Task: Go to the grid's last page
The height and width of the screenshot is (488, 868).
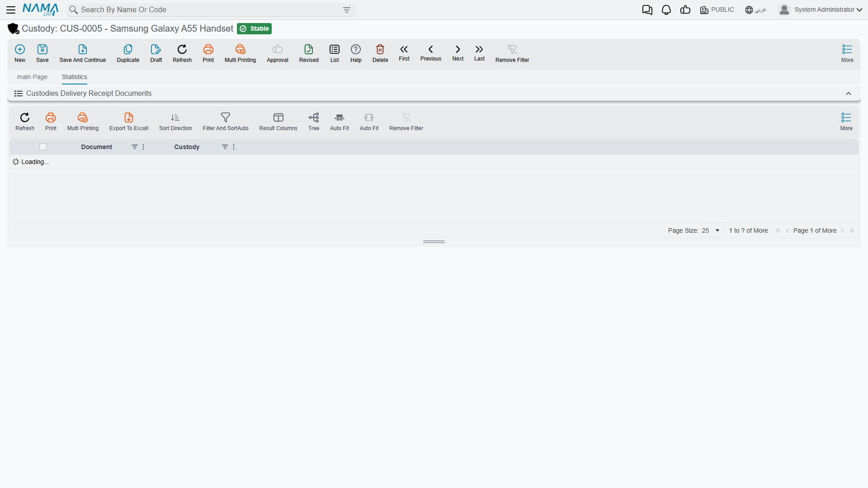Action: (x=852, y=230)
